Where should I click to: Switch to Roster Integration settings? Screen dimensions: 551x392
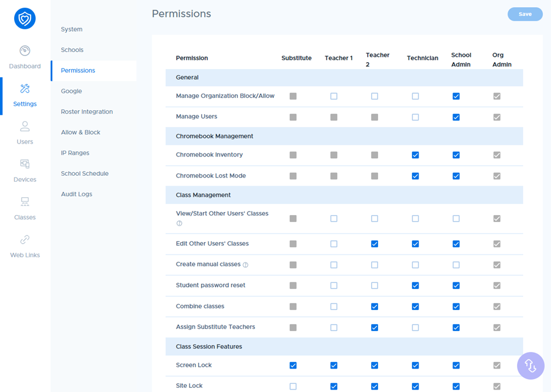pyautogui.click(x=87, y=112)
